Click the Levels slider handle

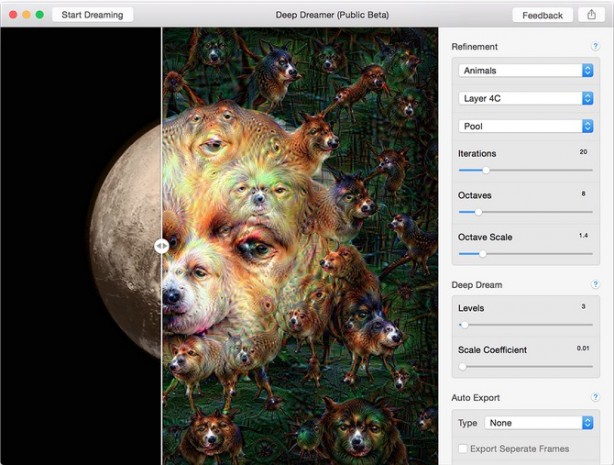click(463, 325)
